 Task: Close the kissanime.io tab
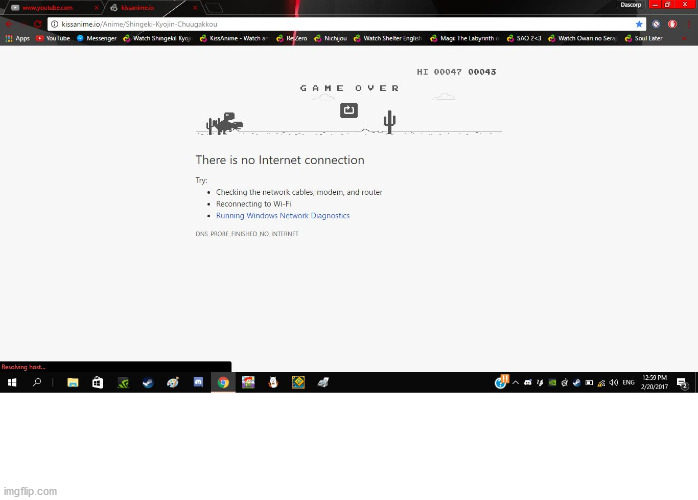[195, 8]
